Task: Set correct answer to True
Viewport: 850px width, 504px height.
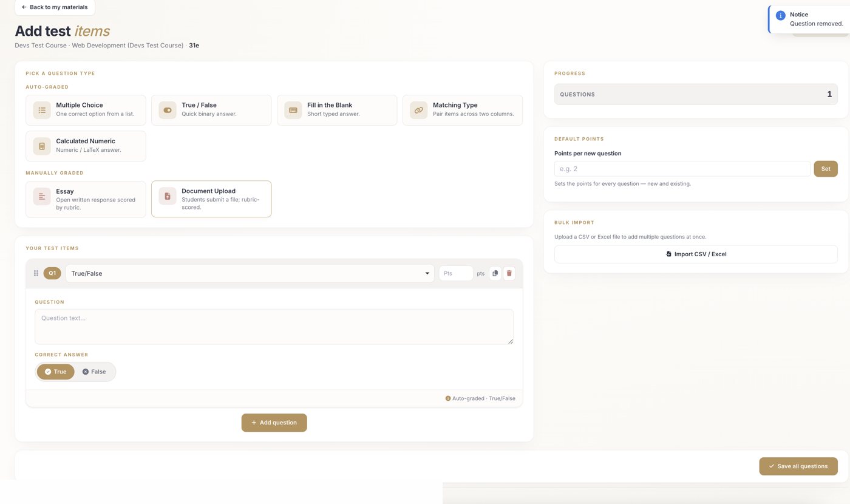Action: tap(56, 372)
